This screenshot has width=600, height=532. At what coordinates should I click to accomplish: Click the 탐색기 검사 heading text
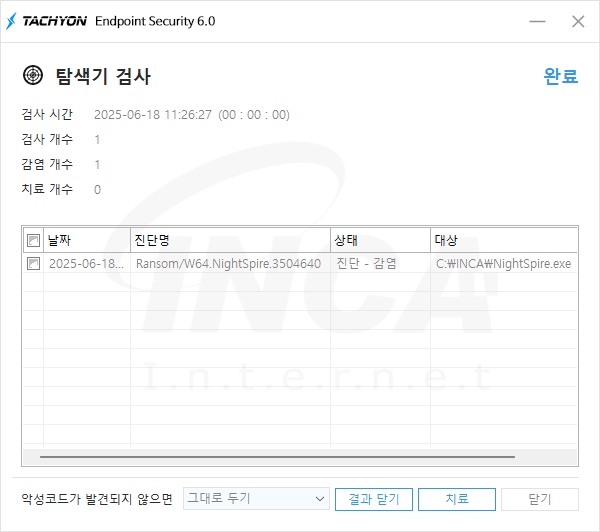pyautogui.click(x=103, y=76)
